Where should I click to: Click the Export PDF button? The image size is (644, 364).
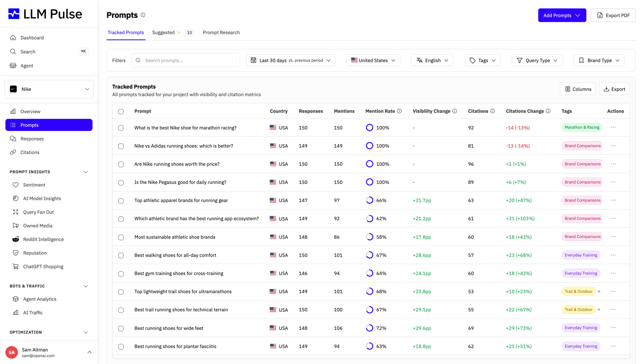[x=613, y=15]
